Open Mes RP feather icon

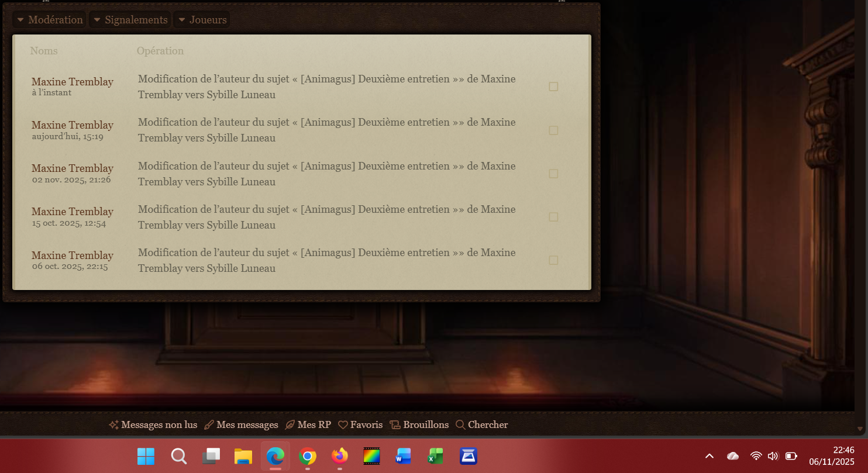pyautogui.click(x=290, y=425)
